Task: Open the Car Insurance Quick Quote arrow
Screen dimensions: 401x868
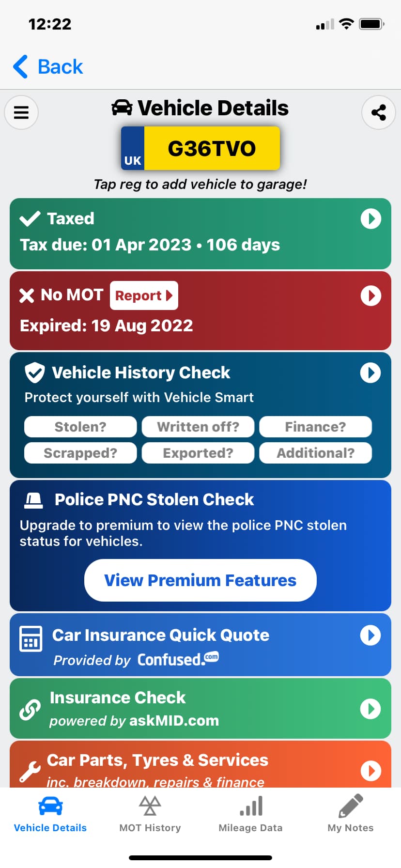Action: (x=370, y=635)
